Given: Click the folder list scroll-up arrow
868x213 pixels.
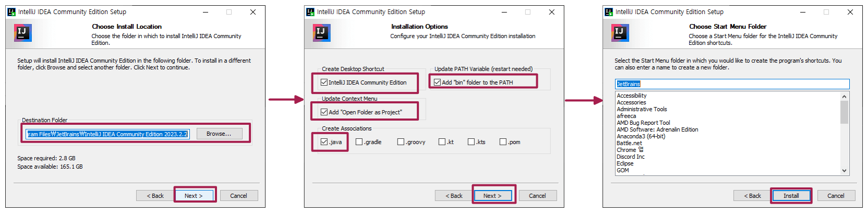Looking at the screenshot, I should [844, 96].
